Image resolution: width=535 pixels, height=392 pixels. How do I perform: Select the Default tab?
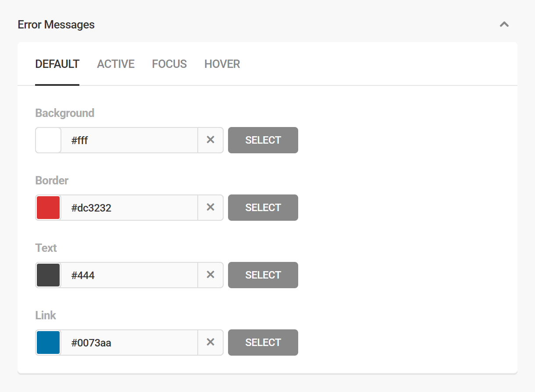click(57, 64)
